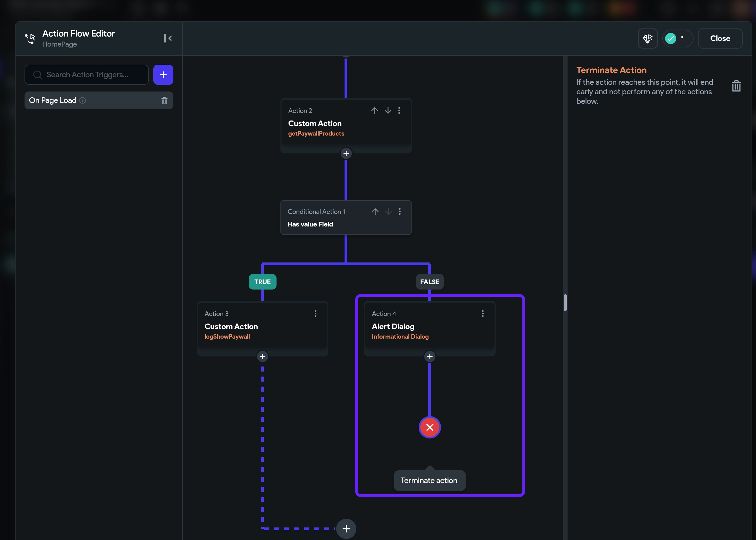
Task: Click the info icon next to On Page Load
Action: tap(83, 100)
